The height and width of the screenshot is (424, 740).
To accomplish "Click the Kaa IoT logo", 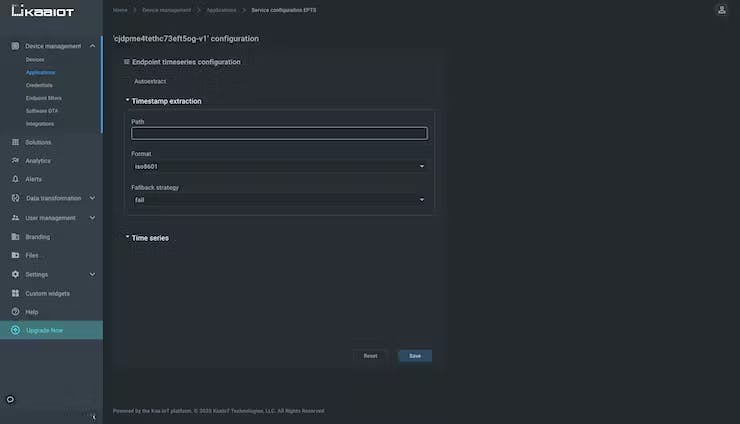I will [42, 10].
